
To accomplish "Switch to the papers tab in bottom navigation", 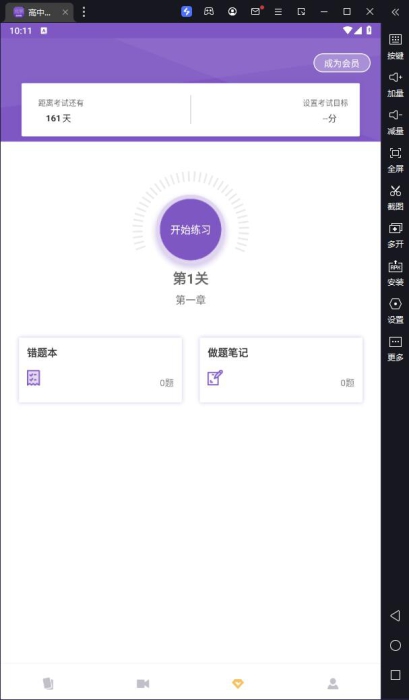I will [48, 683].
